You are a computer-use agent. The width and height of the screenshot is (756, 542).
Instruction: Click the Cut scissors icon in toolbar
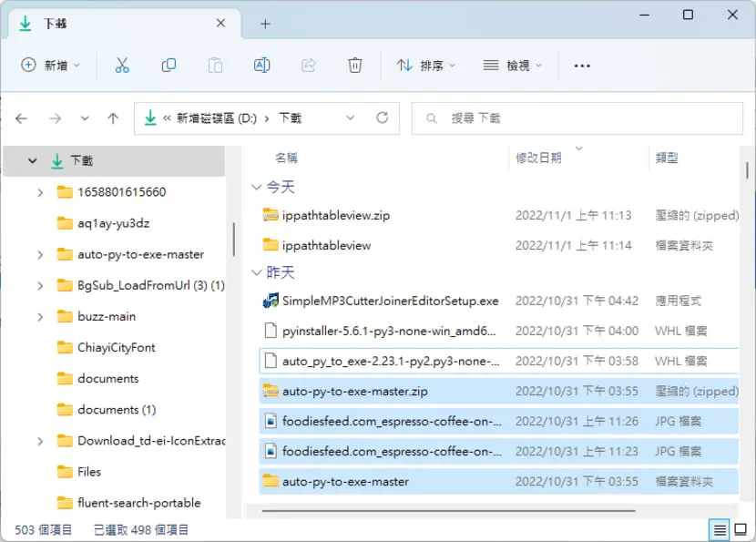(x=122, y=65)
